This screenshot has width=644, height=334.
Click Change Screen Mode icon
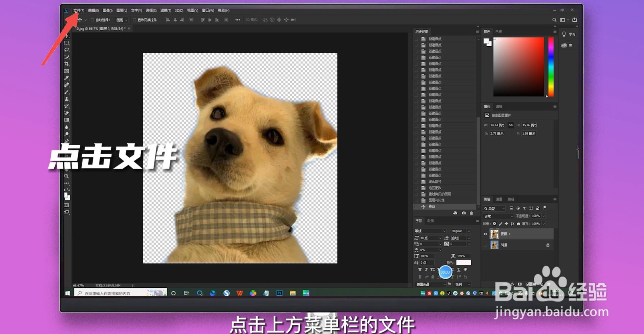click(x=67, y=212)
